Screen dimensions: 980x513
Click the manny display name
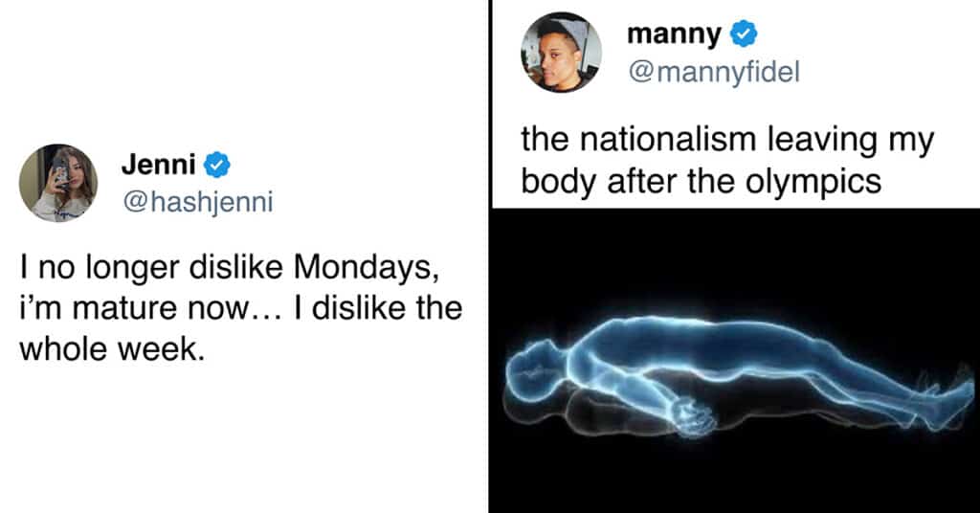tap(674, 35)
